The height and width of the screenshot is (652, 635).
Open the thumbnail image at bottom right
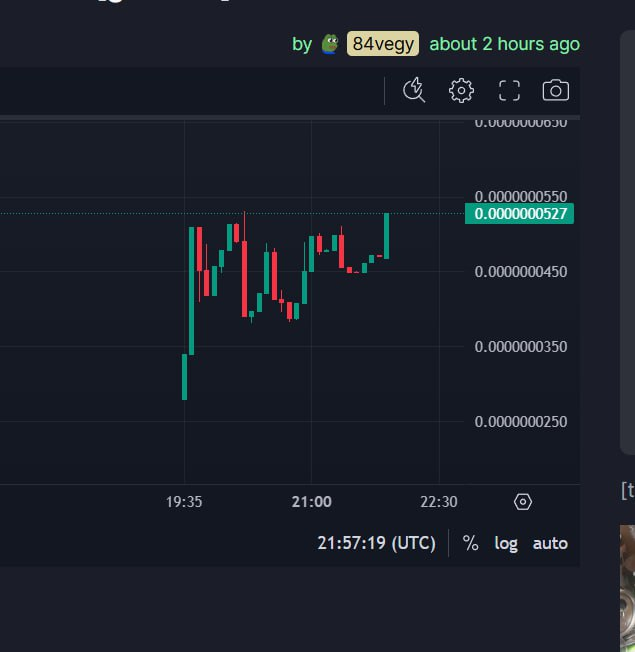627,588
